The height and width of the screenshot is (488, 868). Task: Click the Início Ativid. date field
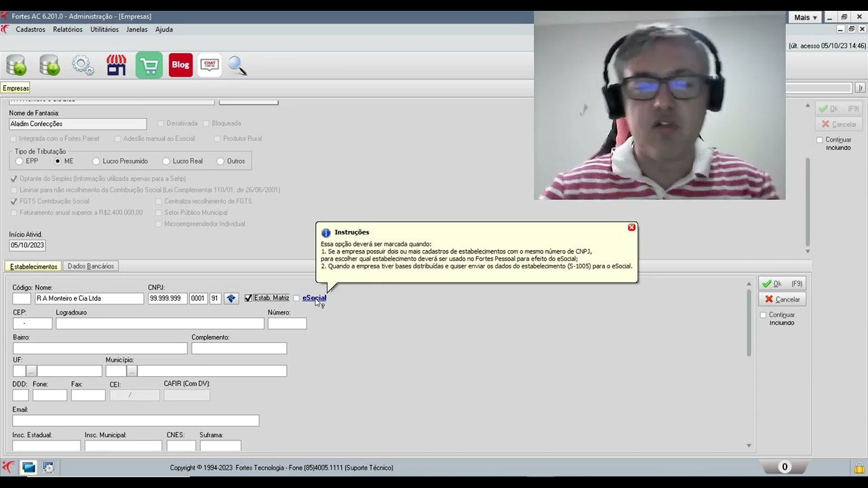tap(27, 245)
